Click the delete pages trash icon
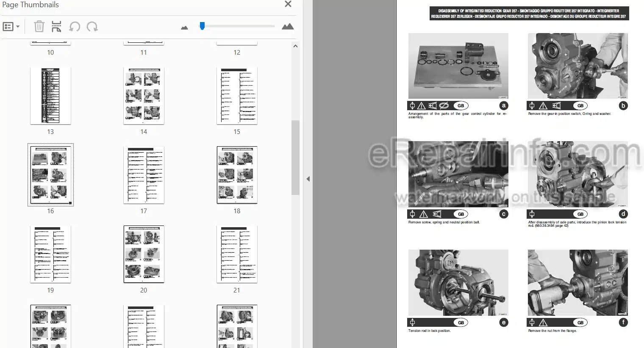Viewport: 644px width, 348px height. pos(39,27)
